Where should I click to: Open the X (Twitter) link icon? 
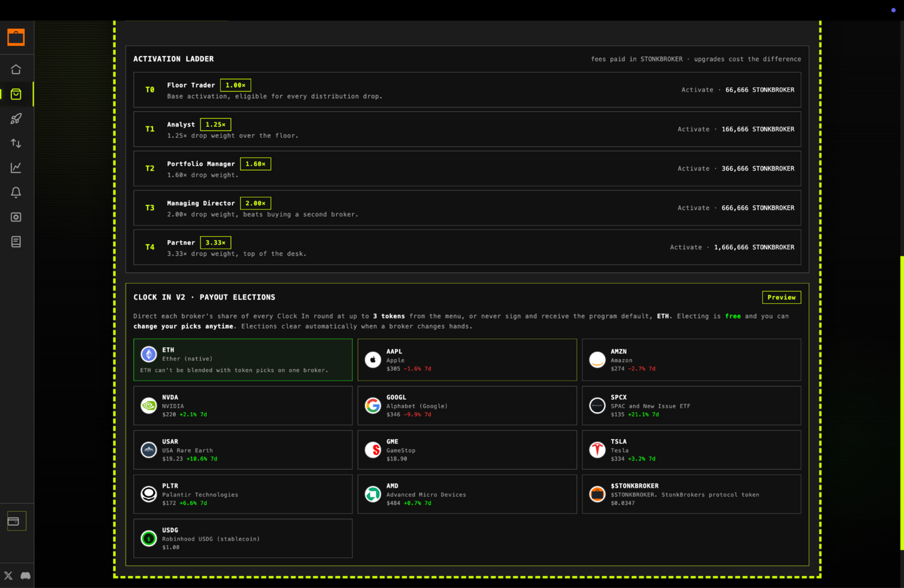(8, 576)
